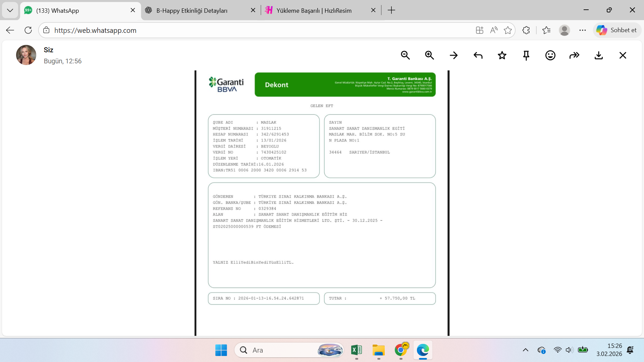
Task: View site information lock icon
Action: coord(46,30)
